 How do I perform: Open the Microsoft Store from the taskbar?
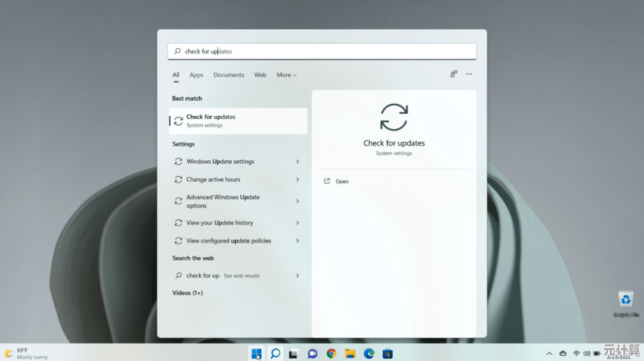[388, 353]
